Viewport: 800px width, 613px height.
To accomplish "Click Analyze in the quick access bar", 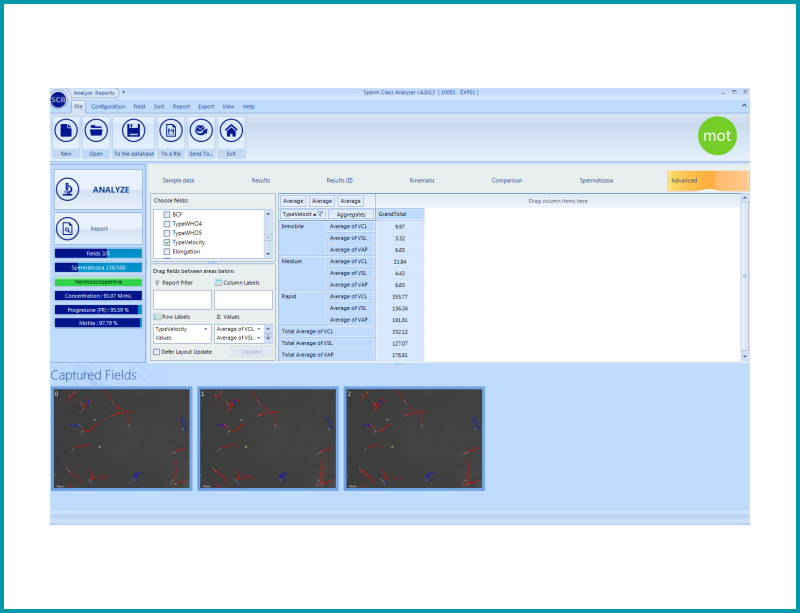I will point(83,93).
